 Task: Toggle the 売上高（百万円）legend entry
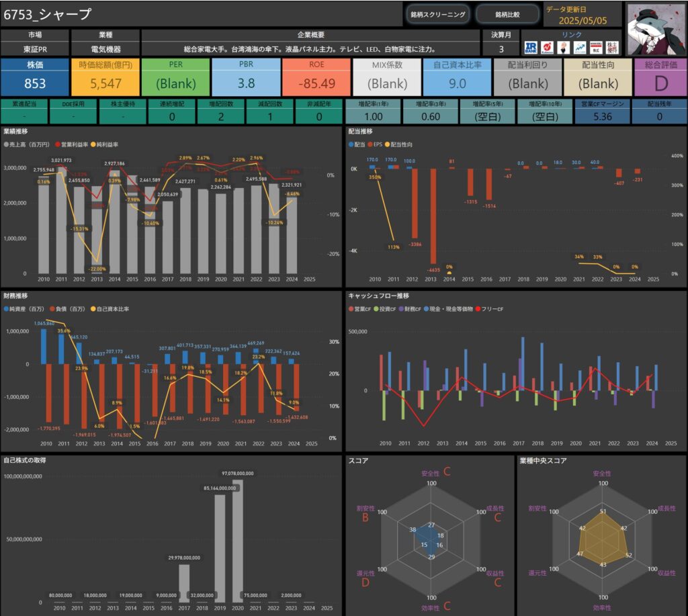(26, 144)
